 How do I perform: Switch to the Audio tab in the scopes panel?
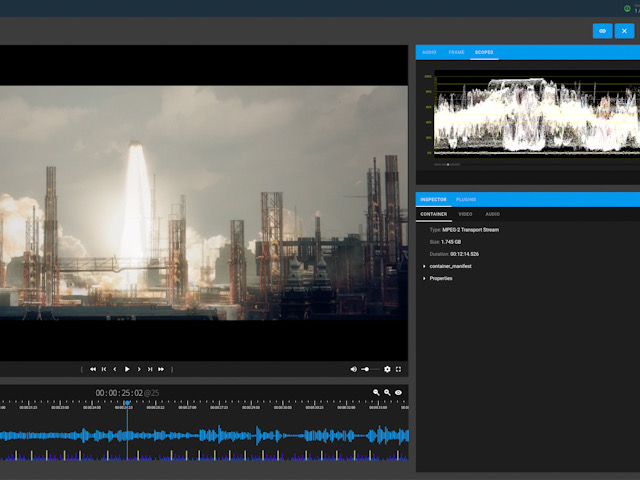[429, 52]
